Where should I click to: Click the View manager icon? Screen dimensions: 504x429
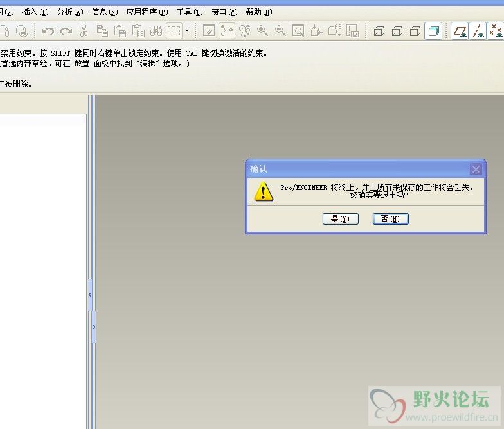pyautogui.click(x=352, y=31)
